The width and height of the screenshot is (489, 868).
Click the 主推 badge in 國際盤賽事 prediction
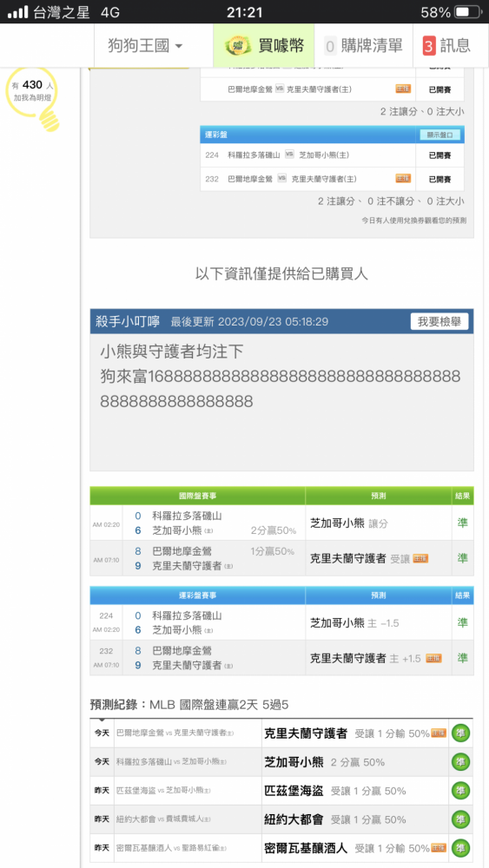(420, 558)
